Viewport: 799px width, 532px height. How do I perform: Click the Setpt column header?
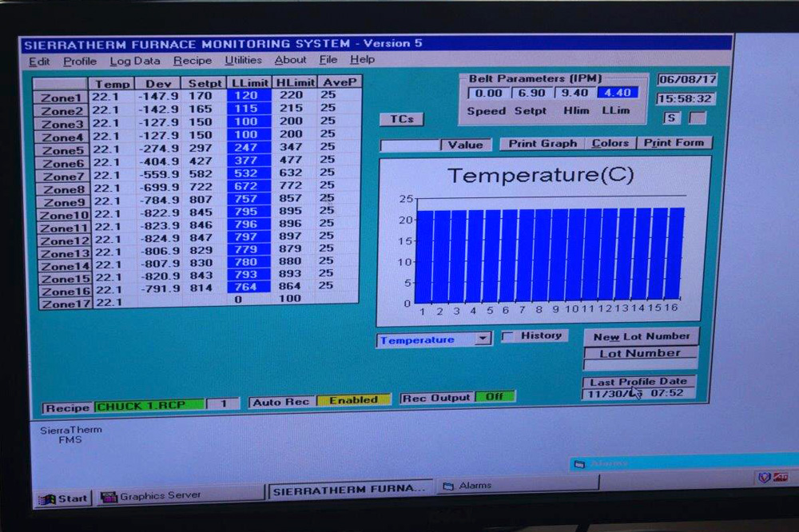pos(205,83)
